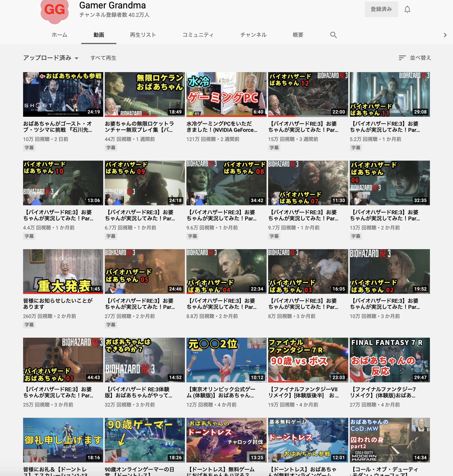
Task: Click the 並べ替え sort icon
Action: coord(402,58)
